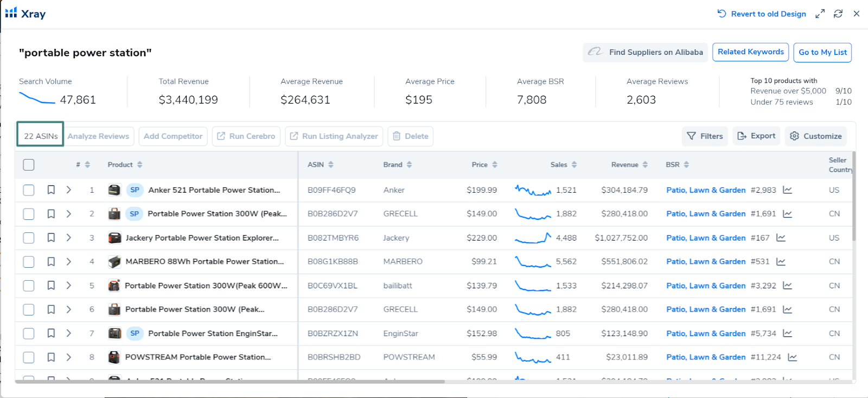Check the POWSTREAM row checkbox
This screenshot has width=868, height=398.
coord(29,357)
